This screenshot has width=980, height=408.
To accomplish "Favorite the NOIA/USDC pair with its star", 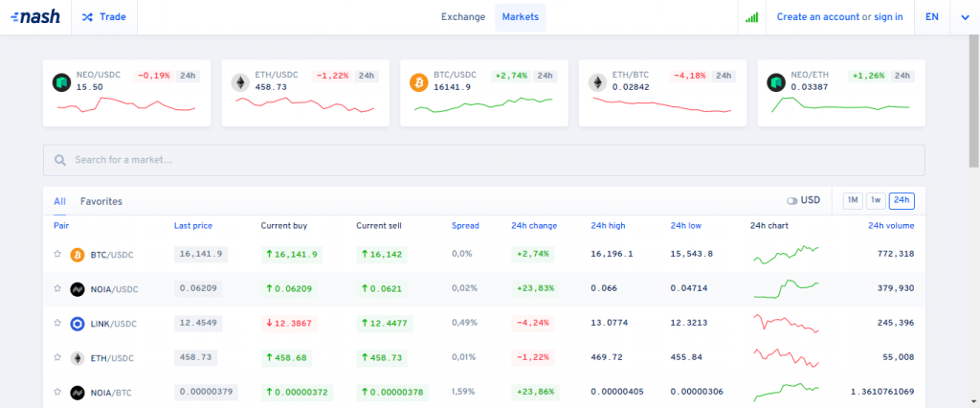I will tap(56, 288).
